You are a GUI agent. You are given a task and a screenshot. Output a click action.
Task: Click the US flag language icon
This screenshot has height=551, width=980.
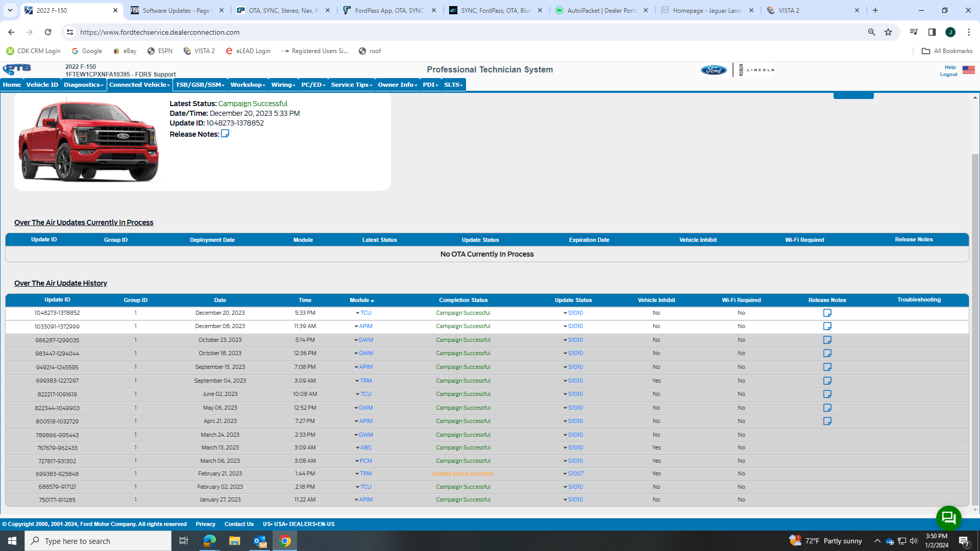pos(968,70)
